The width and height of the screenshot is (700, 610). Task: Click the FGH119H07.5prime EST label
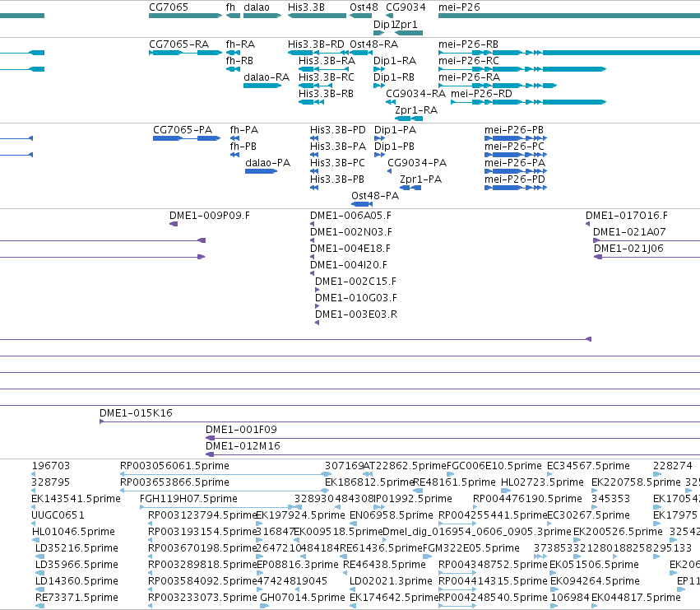click(x=188, y=499)
